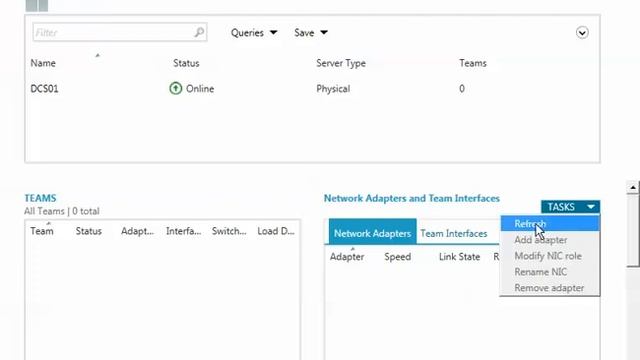The width and height of the screenshot is (640, 360).
Task: Switch to the Team Interfaces tab
Action: 453,233
